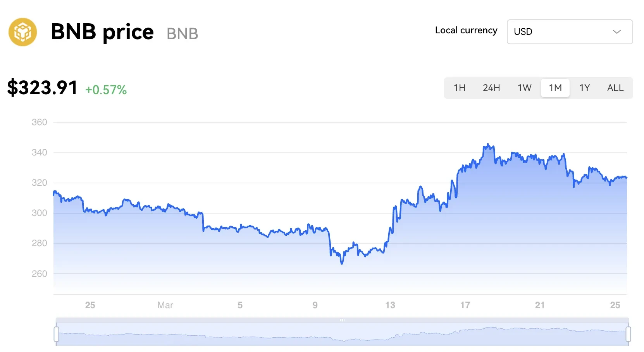Switch chart to 1H range
644x352 pixels.
click(460, 88)
